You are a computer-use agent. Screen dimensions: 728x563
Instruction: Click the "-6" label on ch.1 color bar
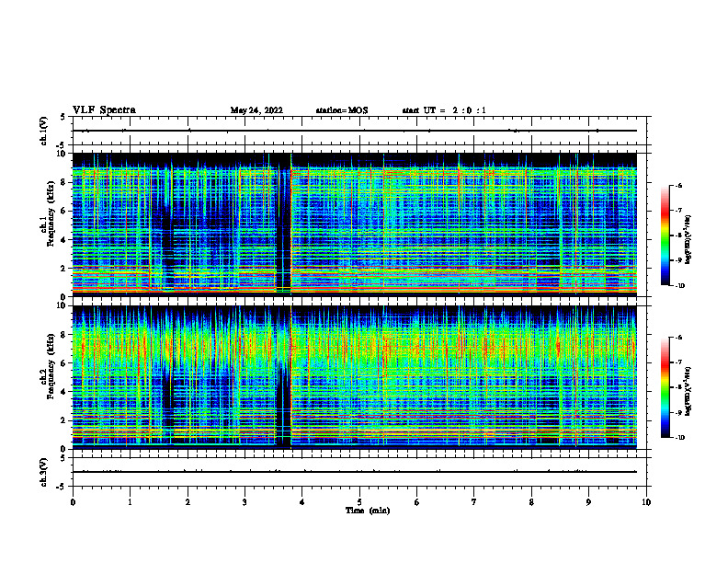678,185
